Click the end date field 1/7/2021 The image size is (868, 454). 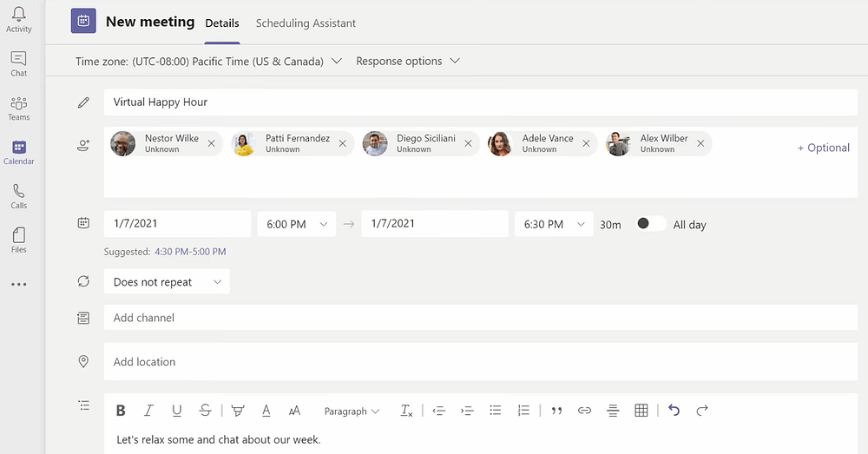(x=435, y=224)
